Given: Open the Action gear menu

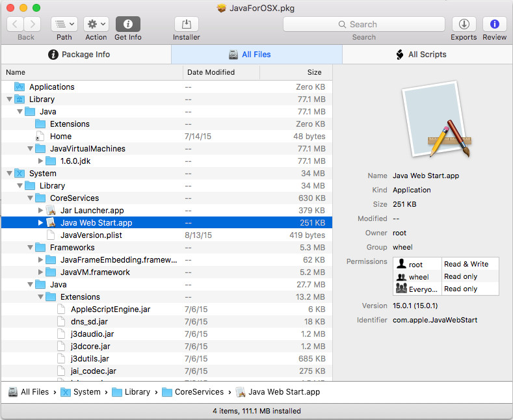Looking at the screenshot, I should click(96, 24).
